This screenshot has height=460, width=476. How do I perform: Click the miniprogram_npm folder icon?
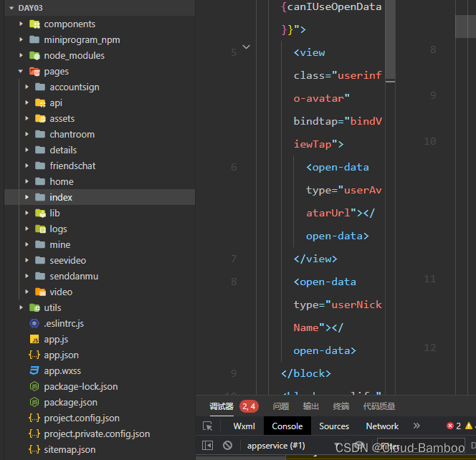34,39
